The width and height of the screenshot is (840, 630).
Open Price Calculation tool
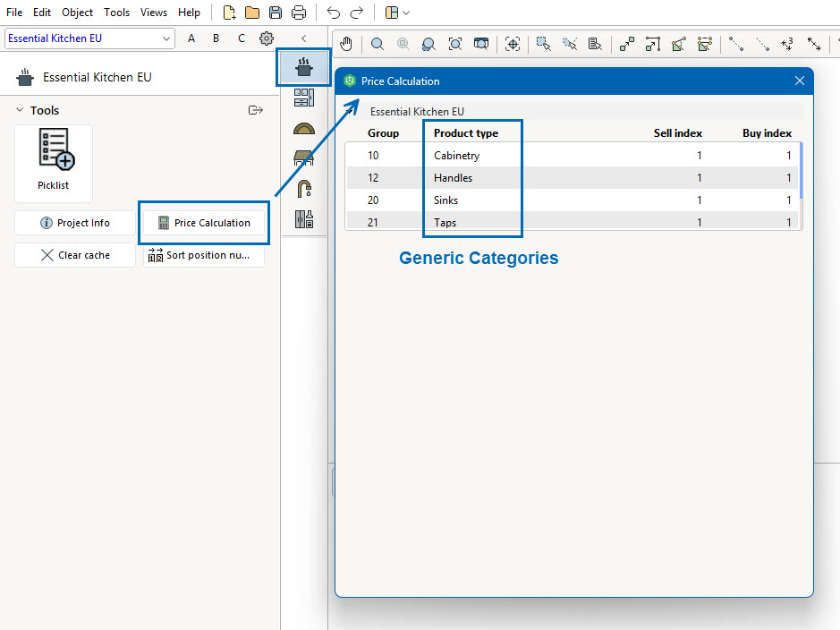click(204, 223)
